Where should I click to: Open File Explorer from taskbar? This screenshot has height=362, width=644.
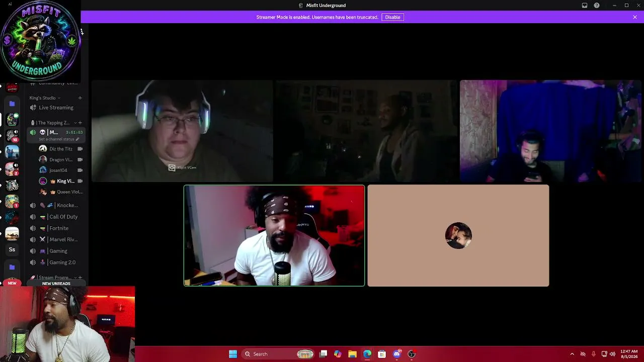click(352, 354)
